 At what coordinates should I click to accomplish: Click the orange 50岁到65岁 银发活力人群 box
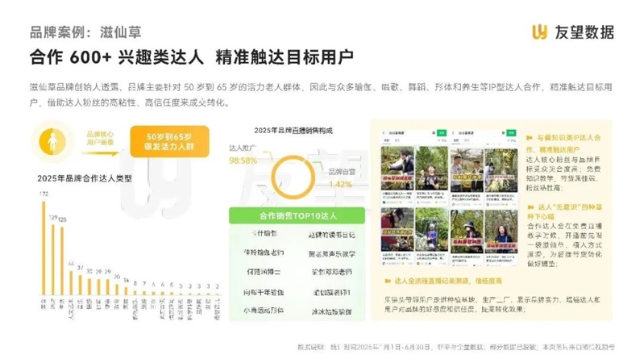pos(169,142)
